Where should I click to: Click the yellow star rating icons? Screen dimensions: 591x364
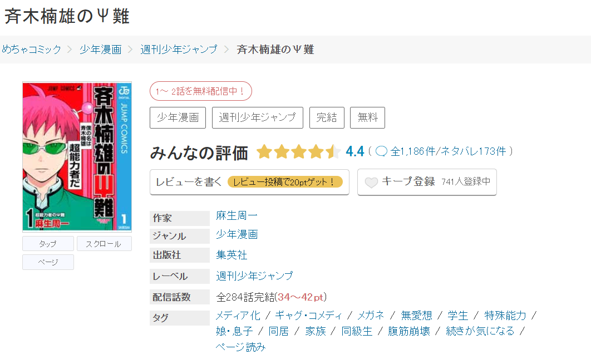coord(298,151)
